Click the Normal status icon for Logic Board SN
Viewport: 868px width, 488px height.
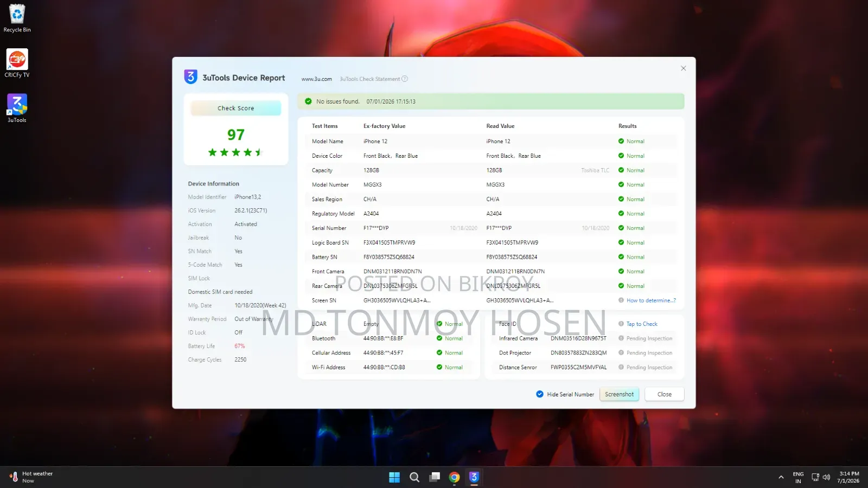[621, 243]
